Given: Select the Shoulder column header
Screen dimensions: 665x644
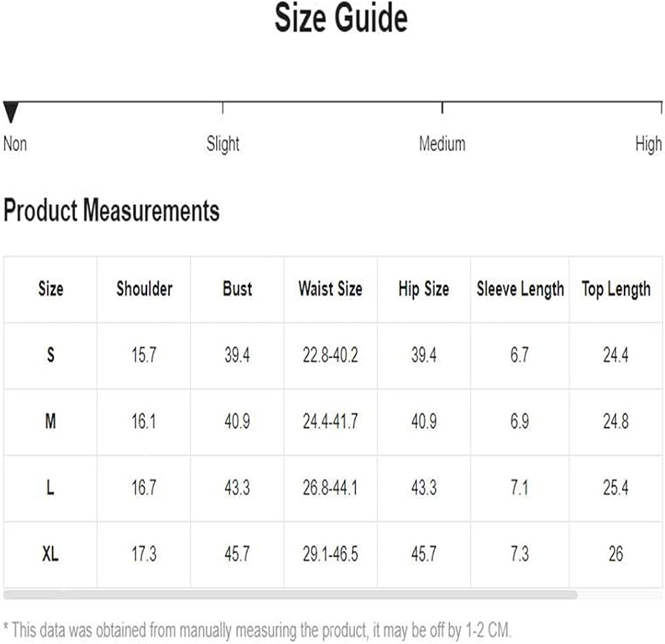Looking at the screenshot, I should click(x=144, y=289).
